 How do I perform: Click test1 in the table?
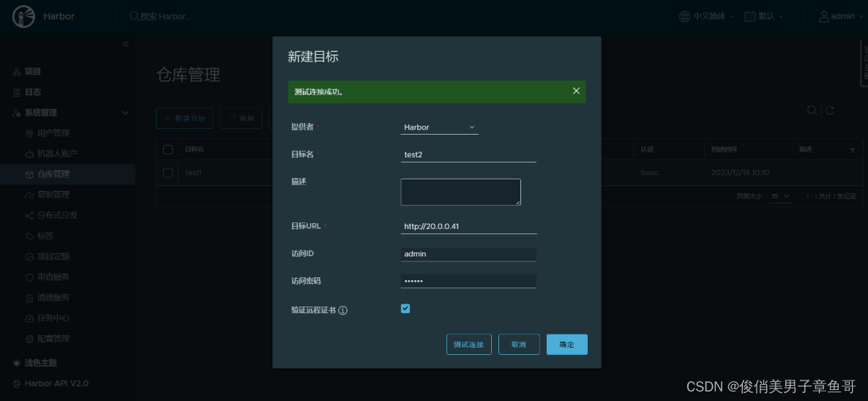click(193, 173)
